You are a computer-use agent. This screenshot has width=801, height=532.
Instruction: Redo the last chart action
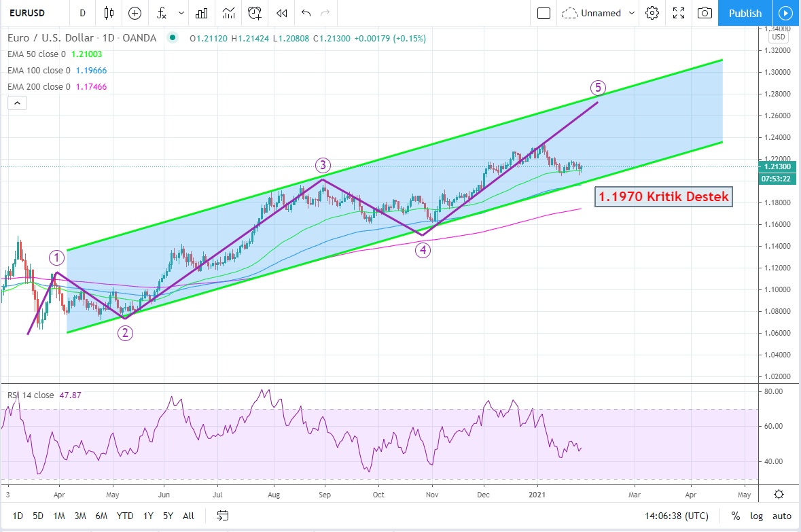pos(325,13)
